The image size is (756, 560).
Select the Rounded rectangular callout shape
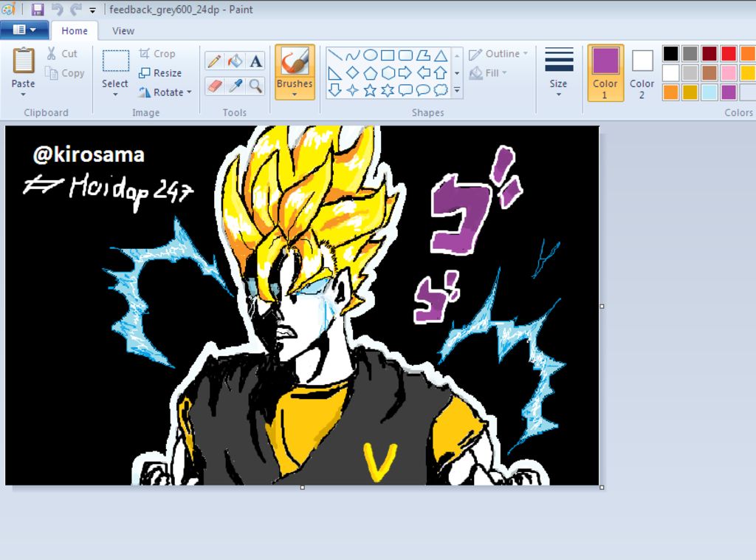(405, 90)
